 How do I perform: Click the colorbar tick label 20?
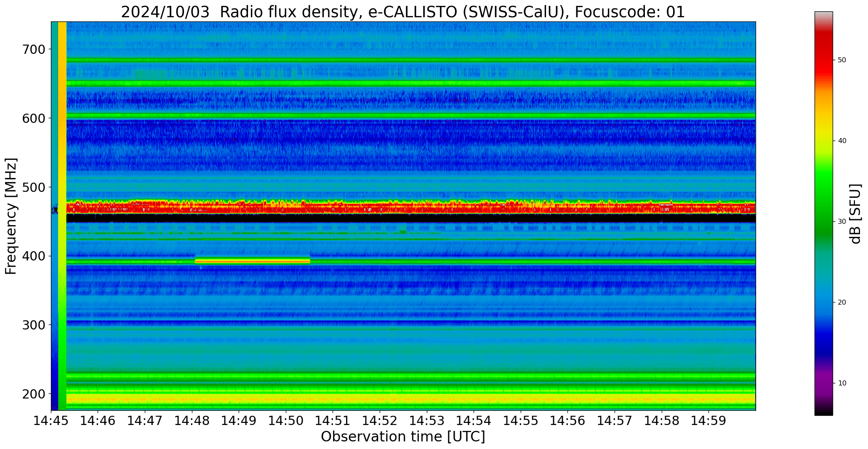pos(842,303)
